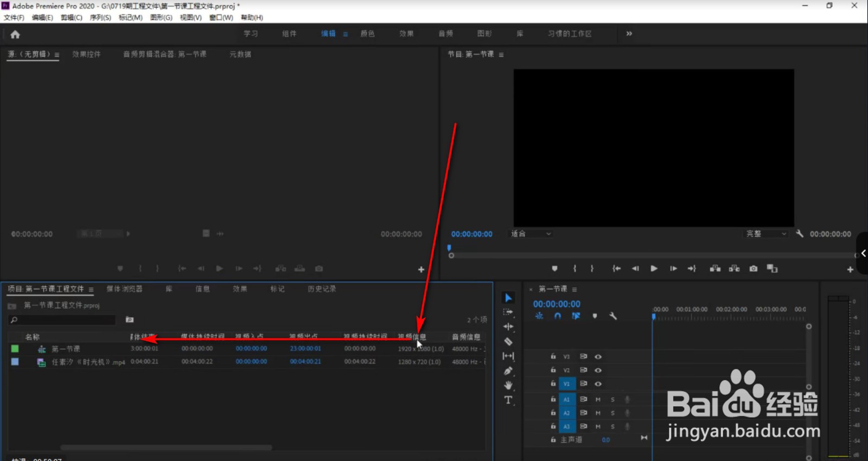The width and height of the screenshot is (868, 461).
Task: Open Comparison View in the Program monitor
Action: [772, 268]
